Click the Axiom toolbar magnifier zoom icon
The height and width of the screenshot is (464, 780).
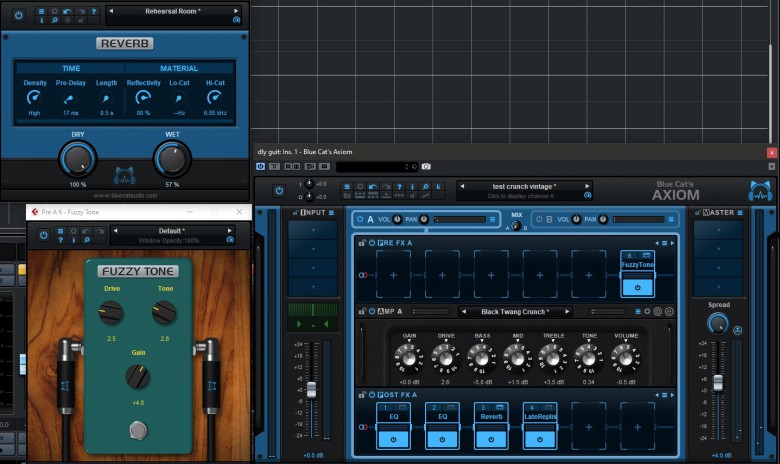[x=425, y=186]
